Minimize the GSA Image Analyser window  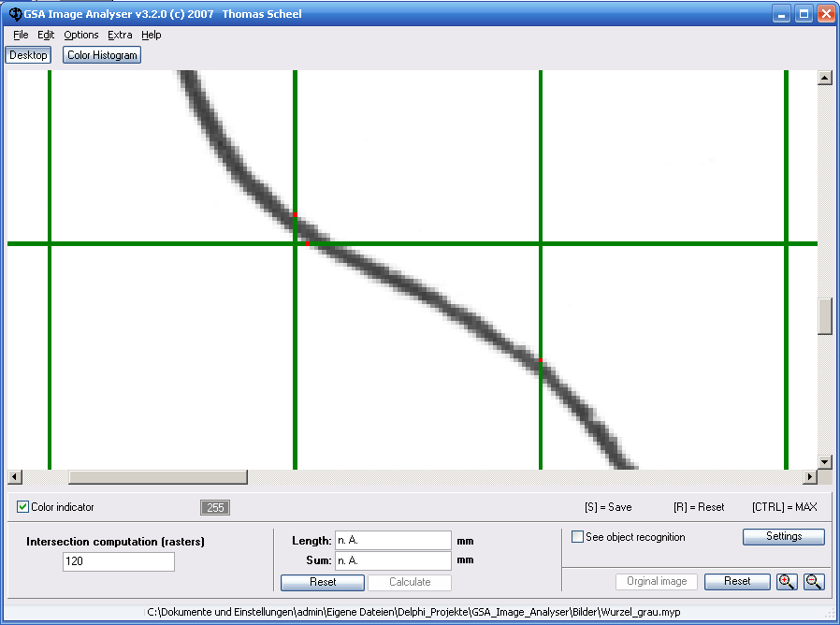pyautogui.click(x=781, y=14)
